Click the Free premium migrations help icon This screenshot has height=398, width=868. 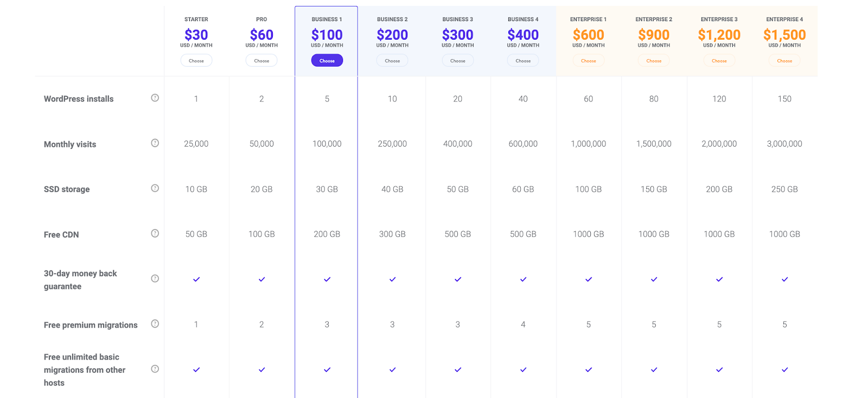pos(155,324)
